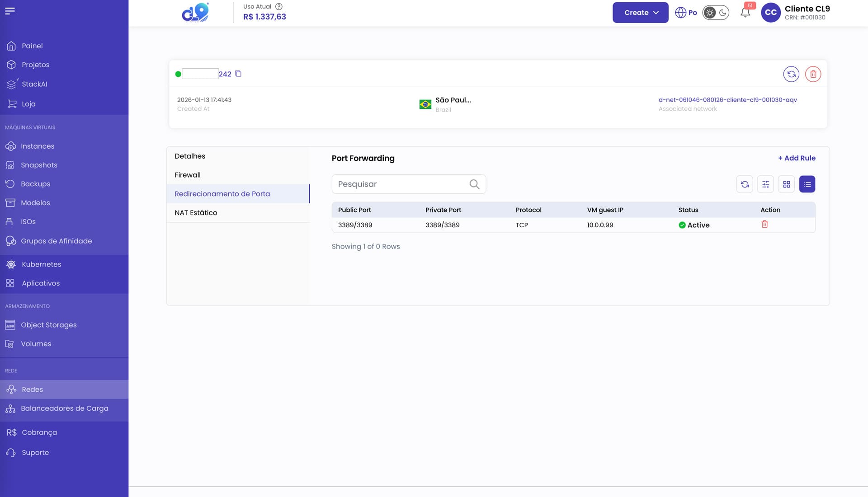Viewport: 868px width, 497px height.
Task: Open associated network link
Action: pos(727,100)
